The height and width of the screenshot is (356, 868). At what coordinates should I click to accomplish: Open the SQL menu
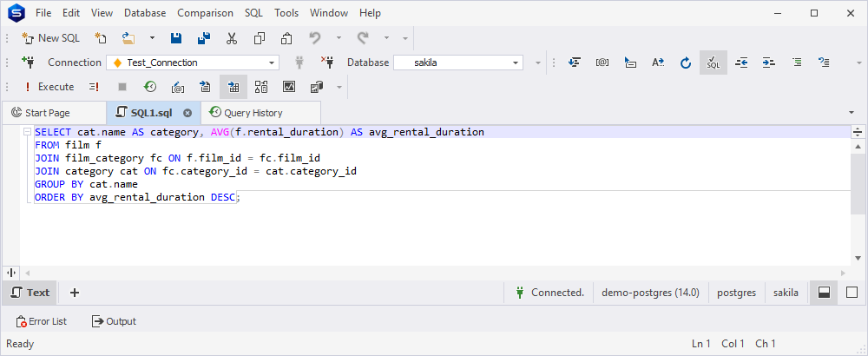[x=253, y=13]
